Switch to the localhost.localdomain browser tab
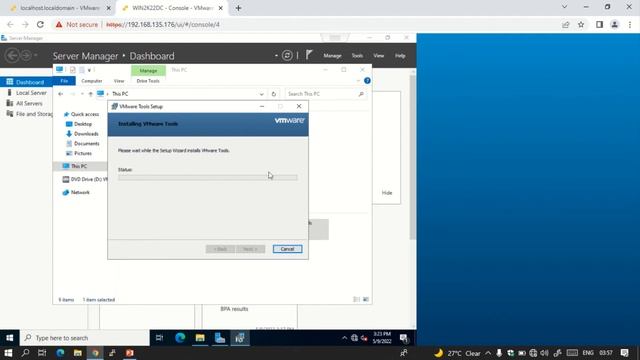Image resolution: width=640 pixels, height=360 pixels. pos(60,8)
